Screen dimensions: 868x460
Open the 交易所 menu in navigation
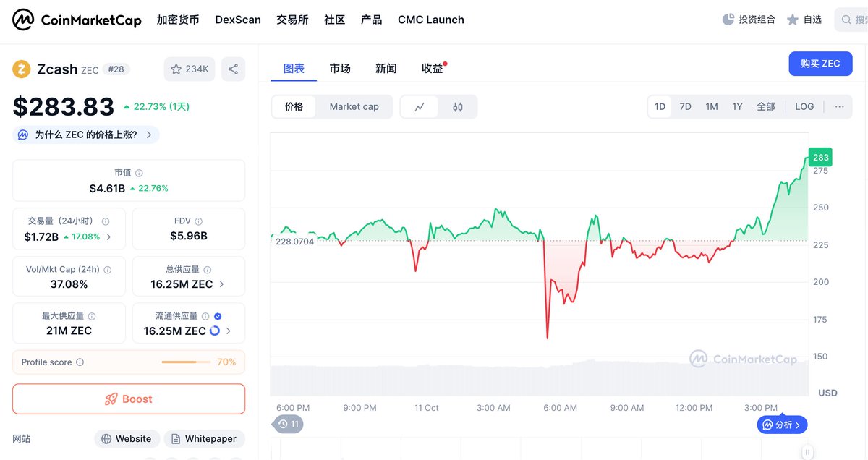[292, 20]
